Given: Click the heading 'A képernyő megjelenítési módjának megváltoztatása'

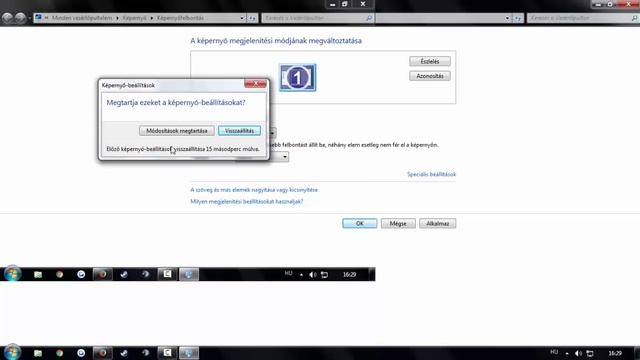Looking at the screenshot, I should point(276,40).
